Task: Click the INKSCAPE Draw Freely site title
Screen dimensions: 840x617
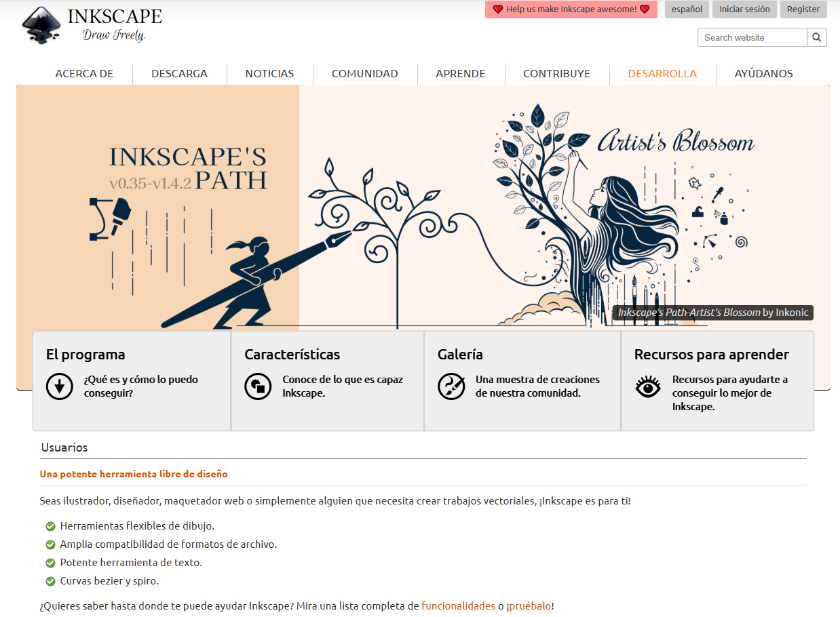Action: [x=115, y=24]
